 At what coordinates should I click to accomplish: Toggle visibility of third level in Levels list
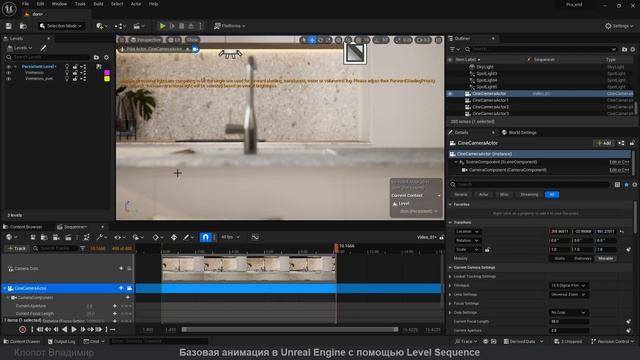click(8, 78)
